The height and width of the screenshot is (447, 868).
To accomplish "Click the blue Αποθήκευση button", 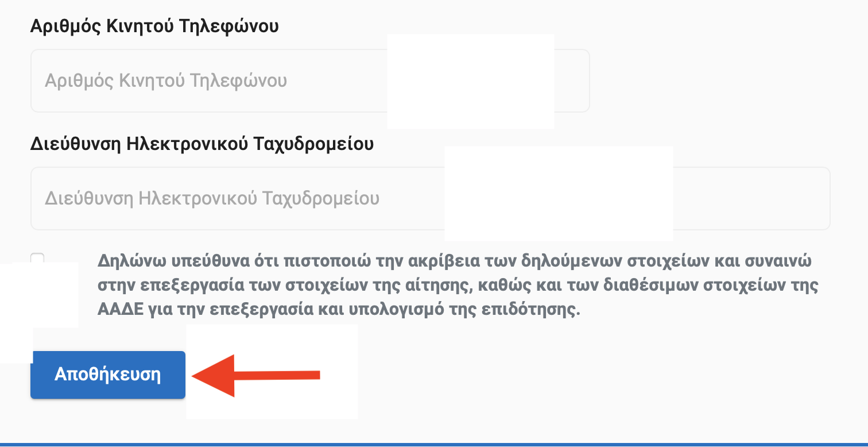I will click(x=108, y=375).
